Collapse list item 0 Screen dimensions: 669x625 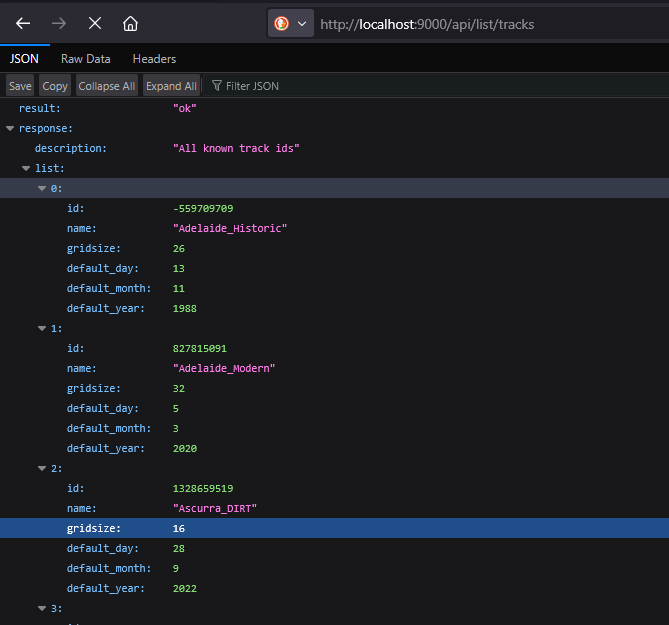click(42, 188)
